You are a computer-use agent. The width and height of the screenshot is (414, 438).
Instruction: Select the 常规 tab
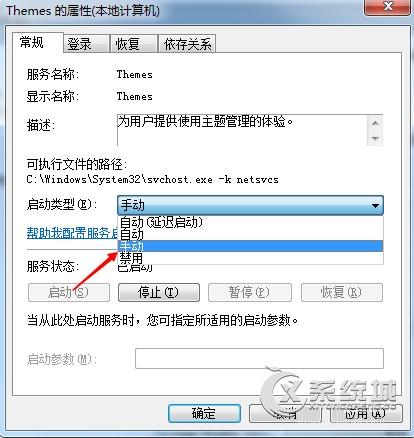(x=38, y=43)
